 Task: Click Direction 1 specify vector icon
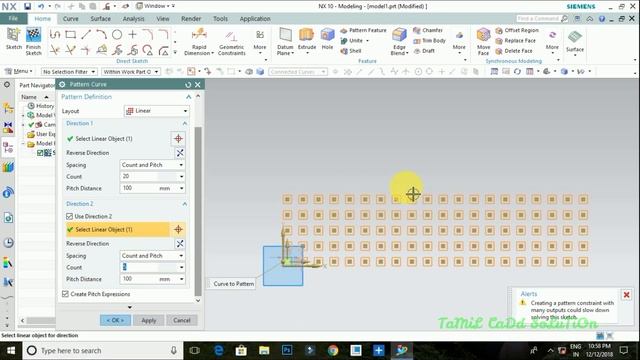click(178, 139)
